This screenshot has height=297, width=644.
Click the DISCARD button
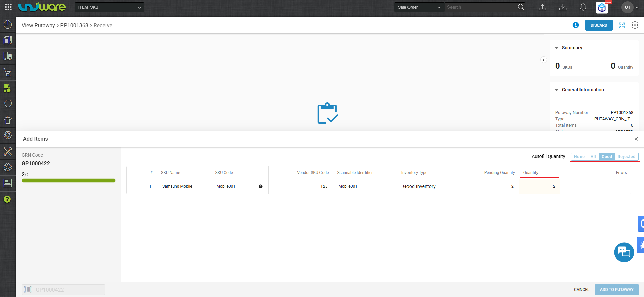(599, 25)
